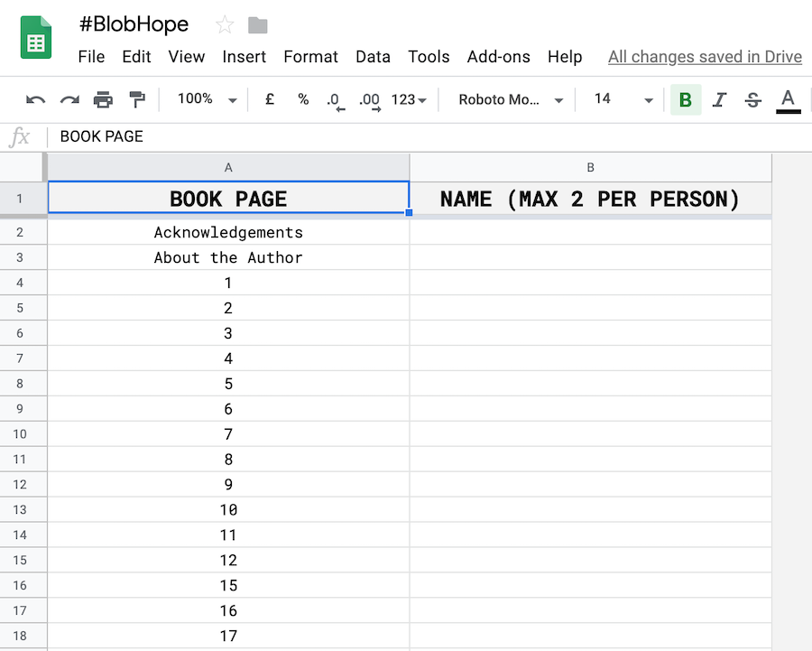Format as currency with pound icon
This screenshot has height=651, width=812.
click(270, 99)
